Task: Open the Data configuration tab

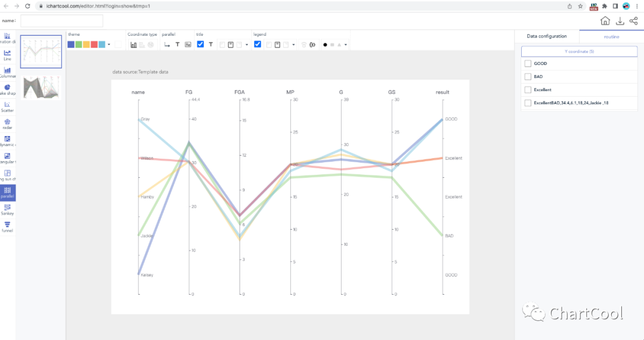Action: click(547, 36)
